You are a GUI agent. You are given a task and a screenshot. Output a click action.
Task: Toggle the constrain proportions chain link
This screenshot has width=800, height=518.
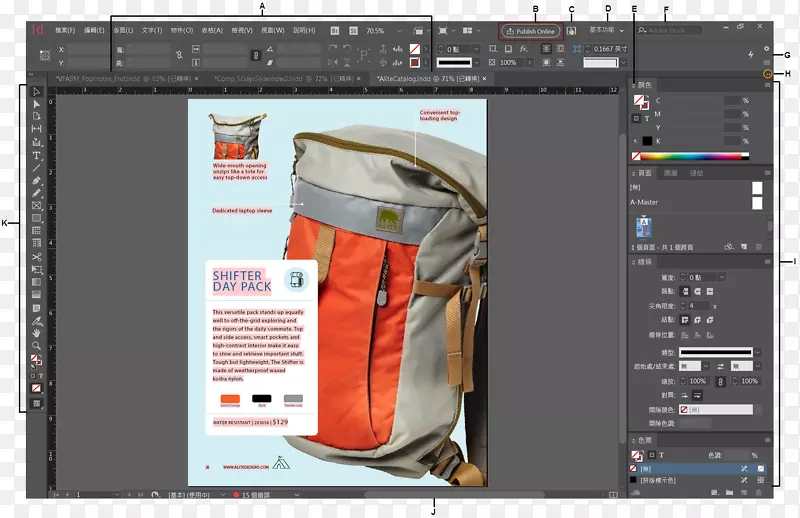(x=256, y=55)
